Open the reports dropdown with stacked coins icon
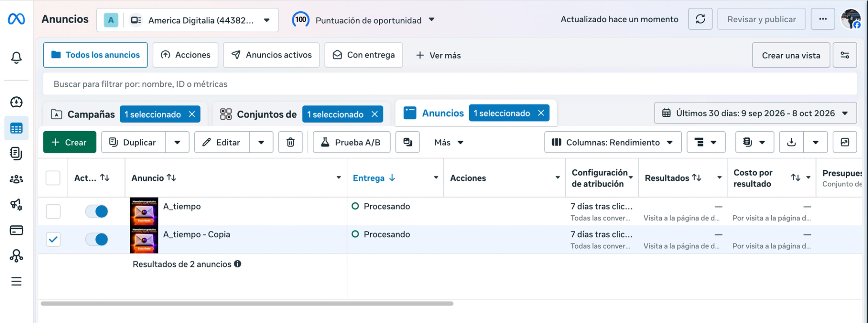 tap(755, 142)
